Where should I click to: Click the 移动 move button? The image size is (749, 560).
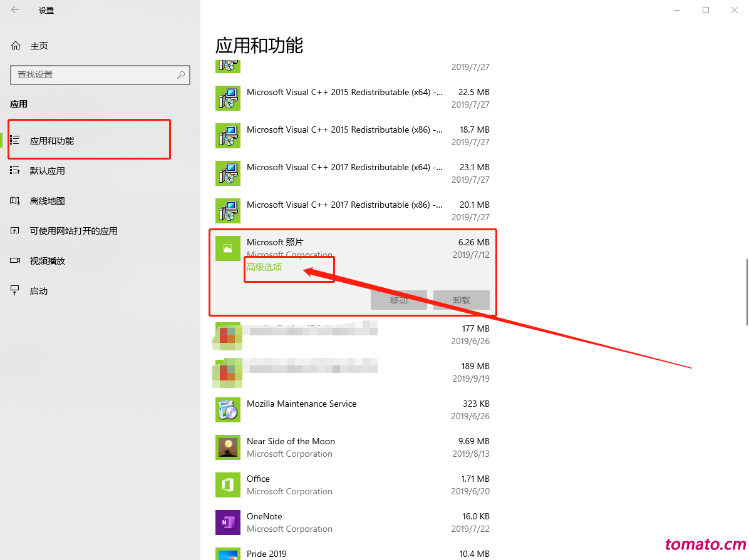pyautogui.click(x=399, y=300)
